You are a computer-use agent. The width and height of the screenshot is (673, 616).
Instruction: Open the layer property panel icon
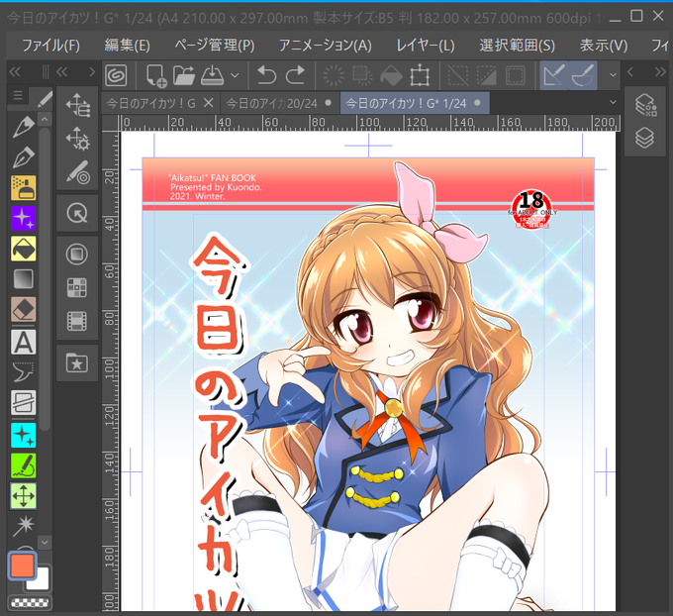coord(645,105)
